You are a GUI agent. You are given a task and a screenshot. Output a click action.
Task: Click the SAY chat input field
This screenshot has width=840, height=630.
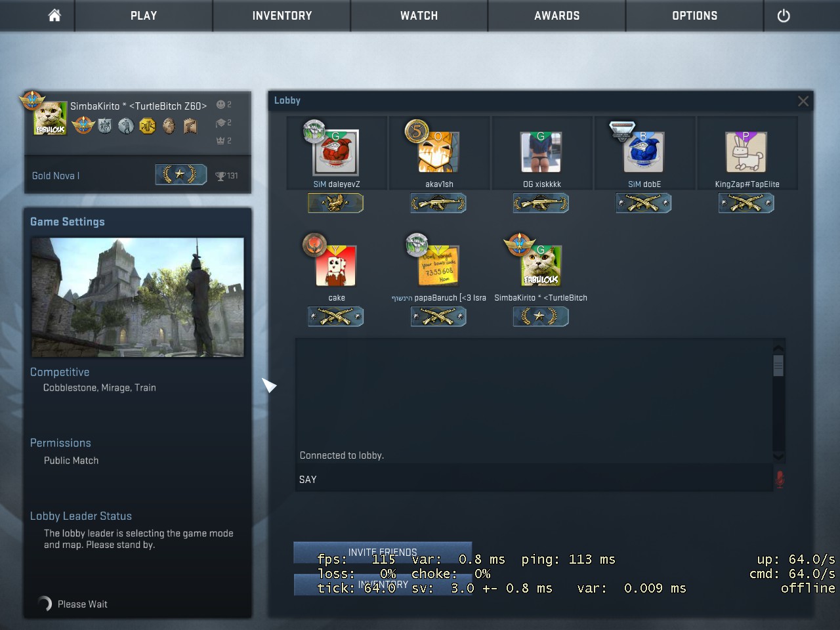click(x=534, y=480)
